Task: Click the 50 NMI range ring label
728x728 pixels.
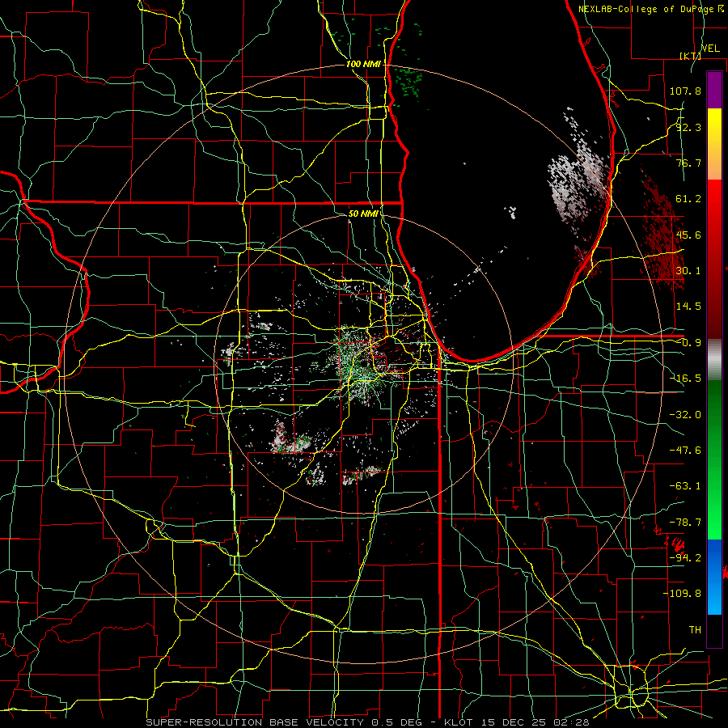Action: point(363,214)
